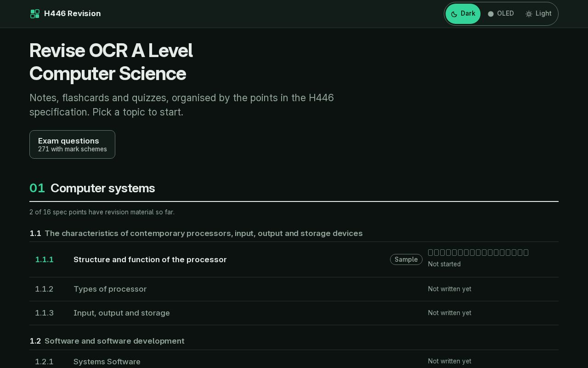Viewport: 588px width, 368px height.
Task: Switch to the OLED theme
Action: [x=501, y=14]
